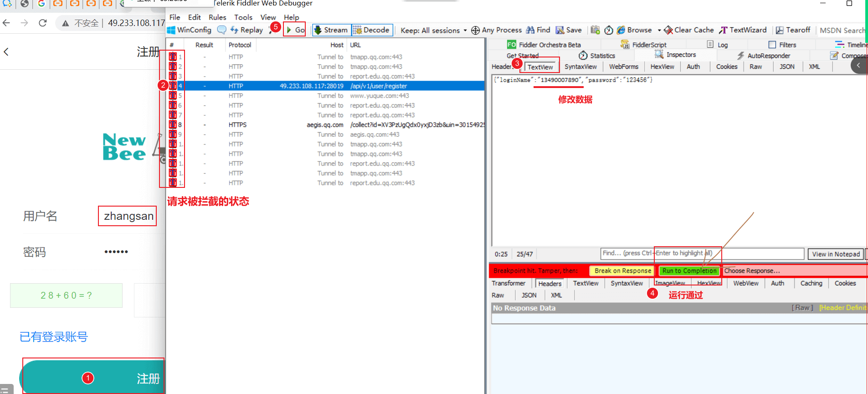Clear the WinINET cache
Screen dimensions: 868x394
(688, 30)
